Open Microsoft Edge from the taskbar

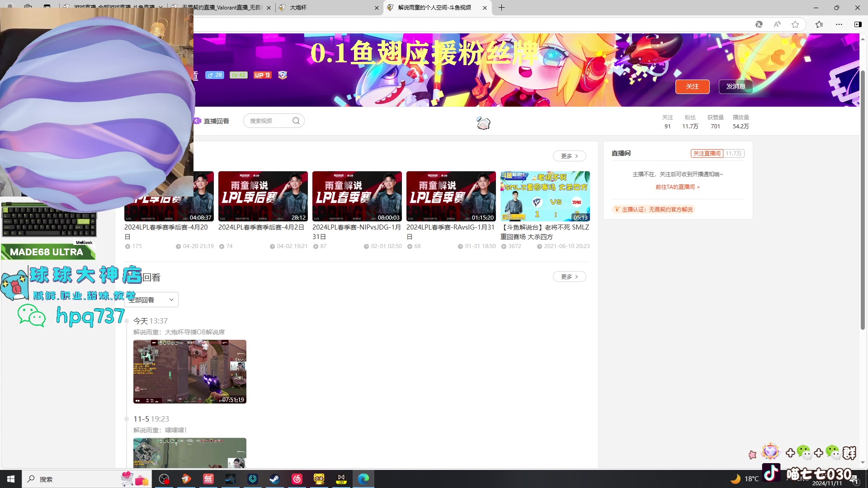(363, 479)
